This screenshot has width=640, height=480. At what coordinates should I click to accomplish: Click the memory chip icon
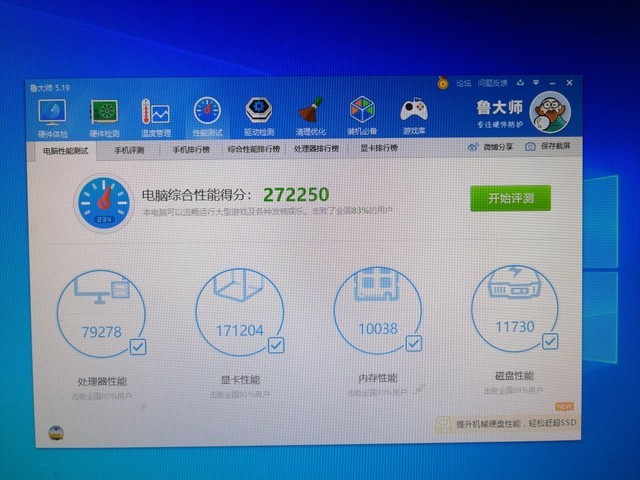coord(376,284)
